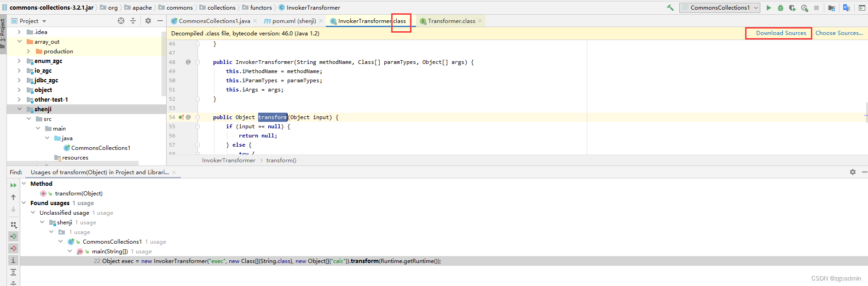
Task: Open the line 22 usage result row
Action: [x=444, y=261]
